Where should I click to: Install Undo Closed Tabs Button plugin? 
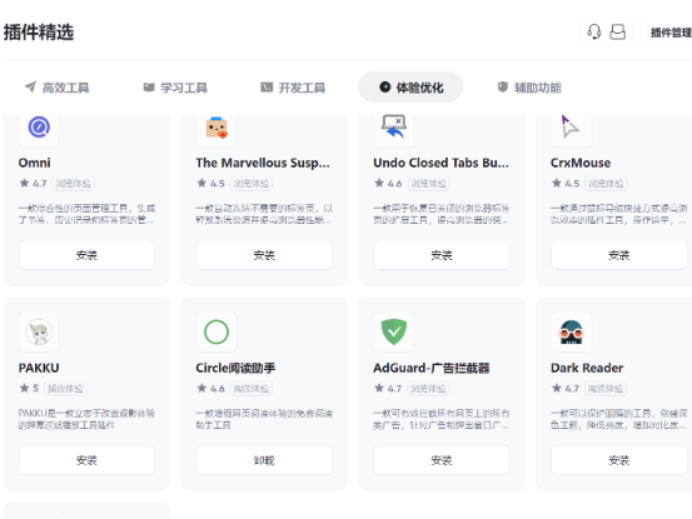click(x=442, y=255)
